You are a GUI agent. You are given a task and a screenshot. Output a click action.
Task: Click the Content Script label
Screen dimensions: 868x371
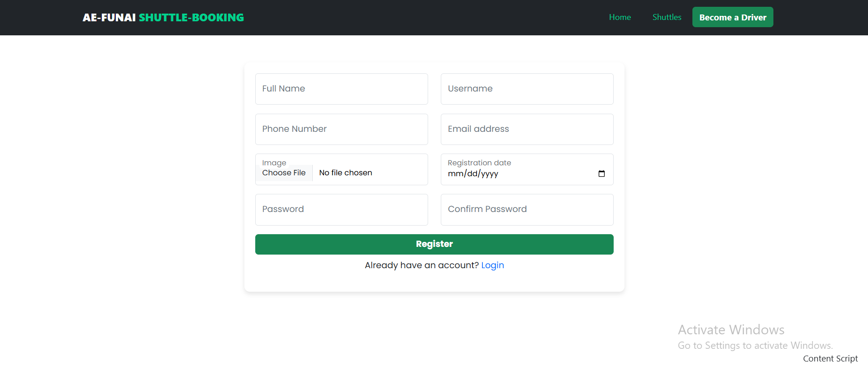[830, 359]
